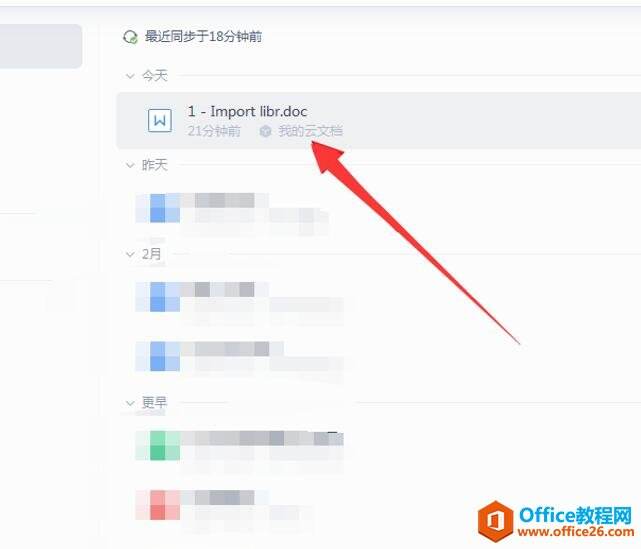This screenshot has width=641, height=549.
Task: Select the blurred blue file icon under 昨天
Action: [x=158, y=208]
